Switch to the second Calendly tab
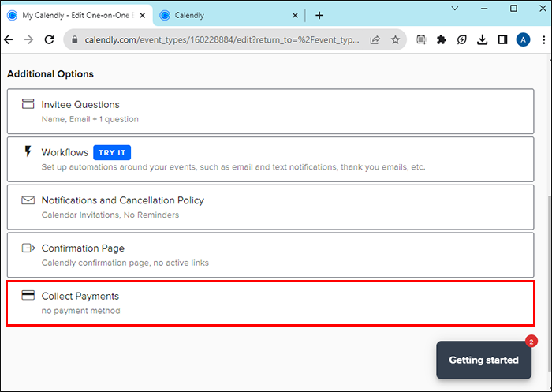Viewport: 552px width, 392px height. [229, 15]
